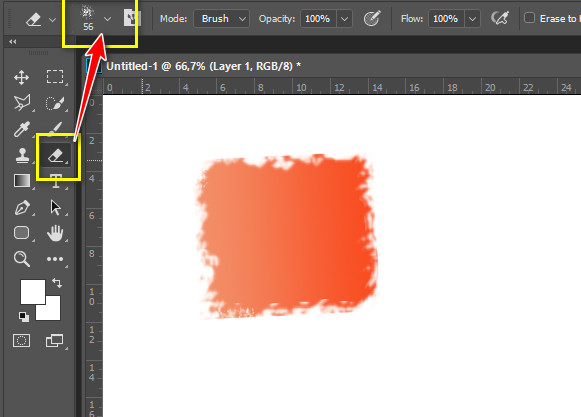581x417 pixels.
Task: Open the brush preset picker arrow
Action: point(107,19)
